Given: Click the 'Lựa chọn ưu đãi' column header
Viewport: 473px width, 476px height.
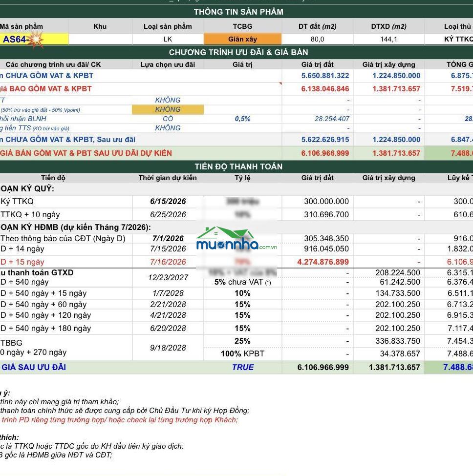Looking at the screenshot, I should 168,64.
